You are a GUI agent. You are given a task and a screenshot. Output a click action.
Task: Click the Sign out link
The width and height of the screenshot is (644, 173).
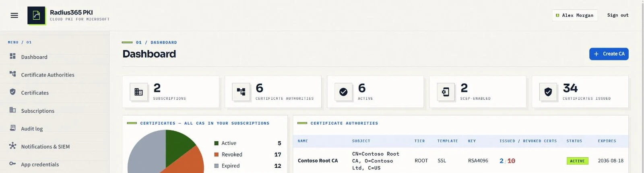tap(618, 15)
